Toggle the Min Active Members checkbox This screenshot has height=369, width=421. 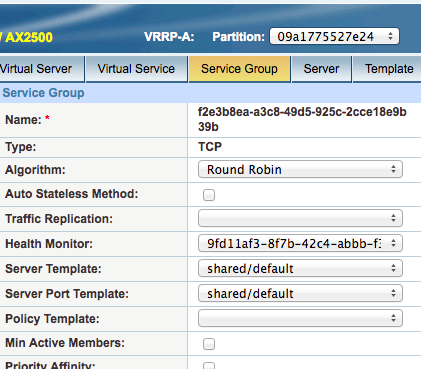click(x=209, y=344)
